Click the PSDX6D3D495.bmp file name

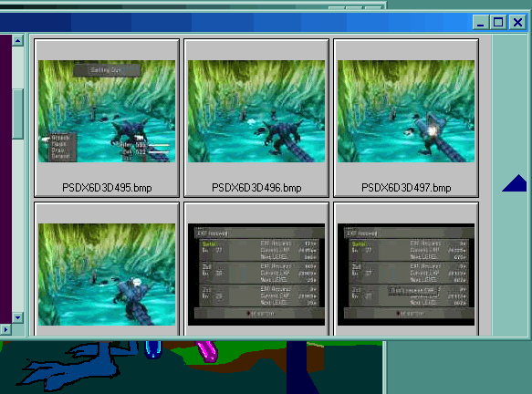107,188
